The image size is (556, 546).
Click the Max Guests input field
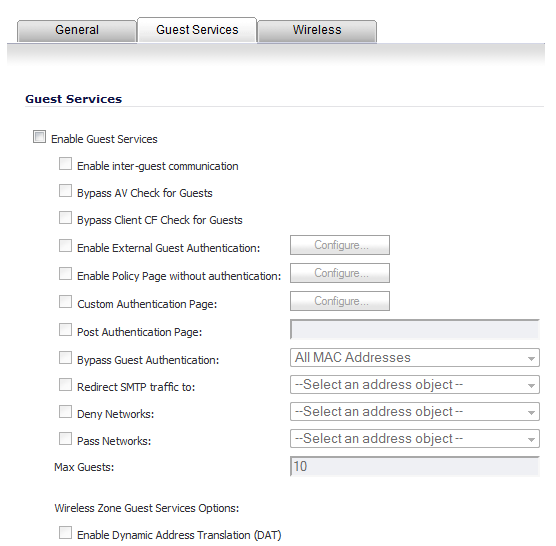point(415,466)
